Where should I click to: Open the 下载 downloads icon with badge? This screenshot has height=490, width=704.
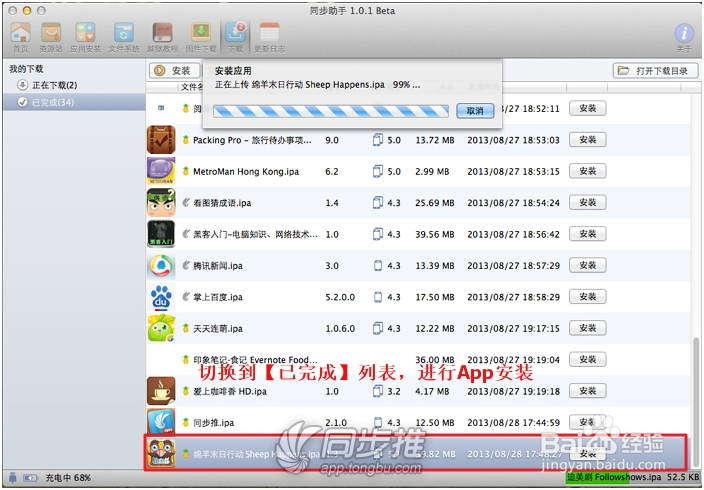(235, 37)
